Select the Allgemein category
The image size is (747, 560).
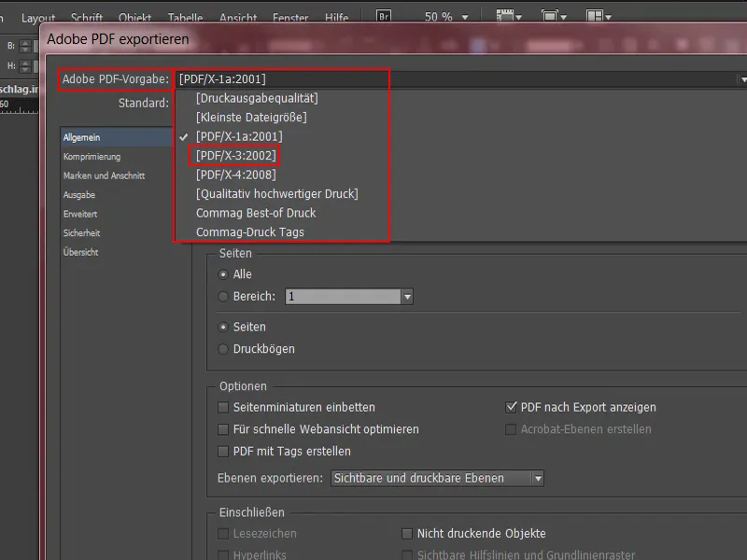pos(118,137)
